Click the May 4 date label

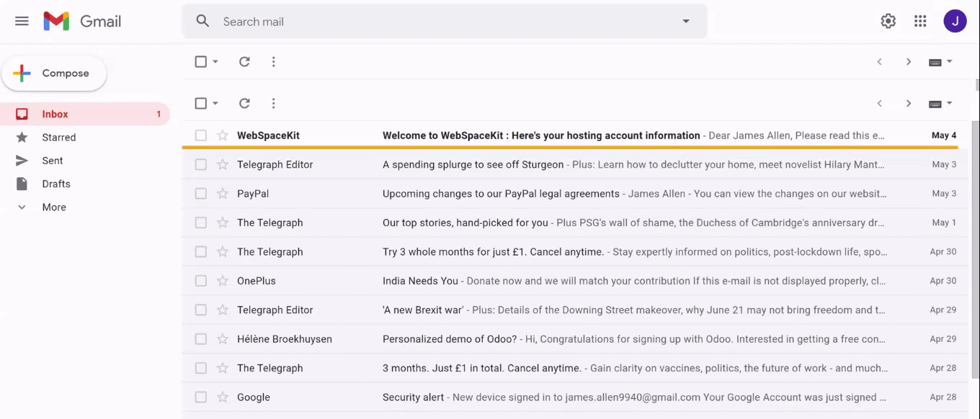point(944,135)
